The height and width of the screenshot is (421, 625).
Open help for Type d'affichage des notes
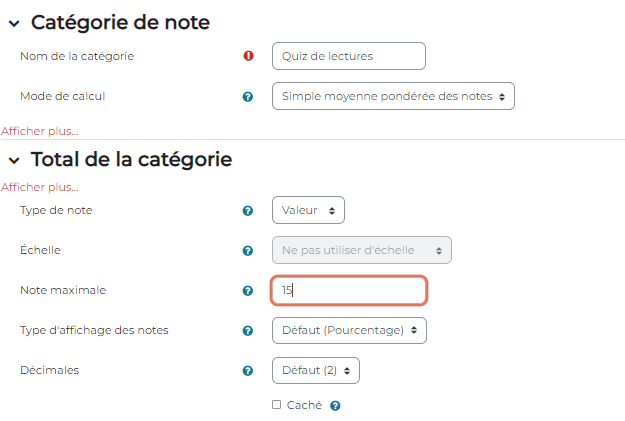pos(248,331)
